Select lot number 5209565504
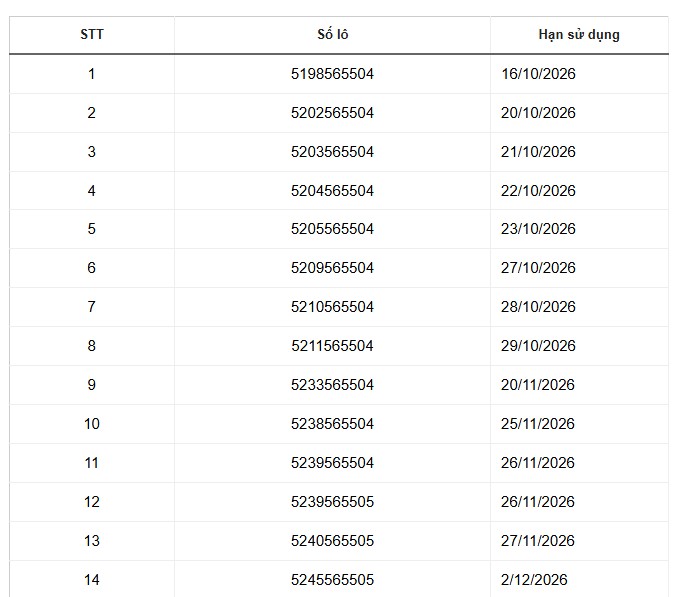Screen dimensions: 678x597 [x=332, y=268]
